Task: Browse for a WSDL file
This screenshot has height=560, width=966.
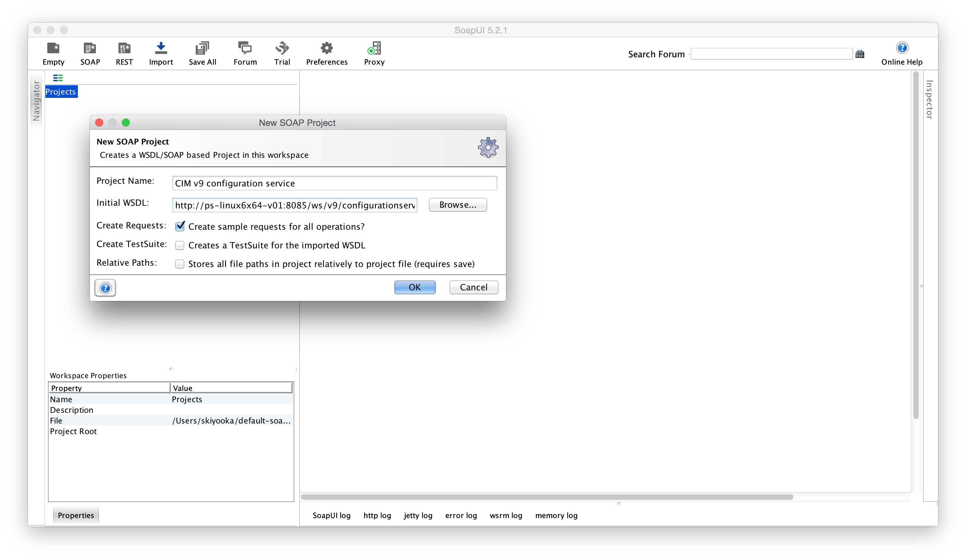Action: click(457, 205)
